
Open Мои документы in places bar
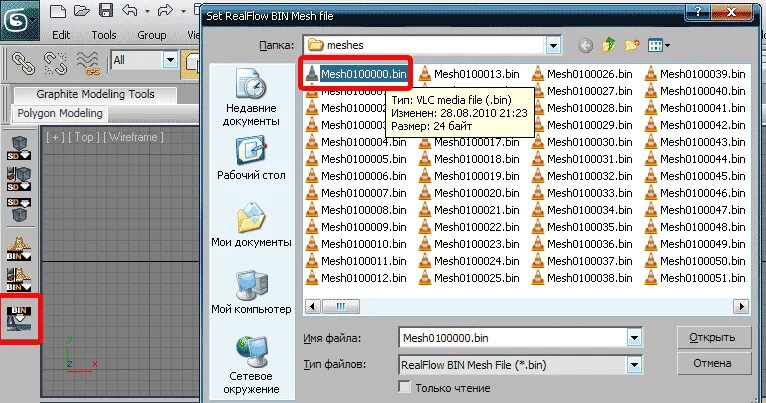pyautogui.click(x=251, y=226)
